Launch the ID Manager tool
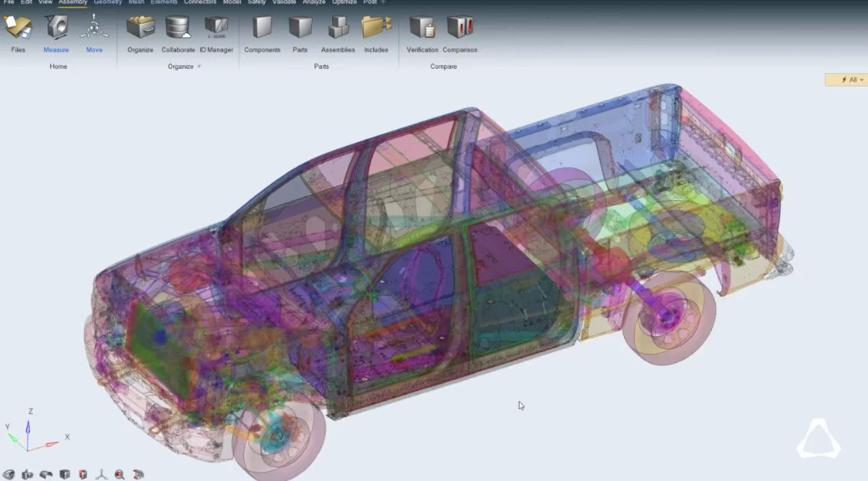 click(x=216, y=31)
